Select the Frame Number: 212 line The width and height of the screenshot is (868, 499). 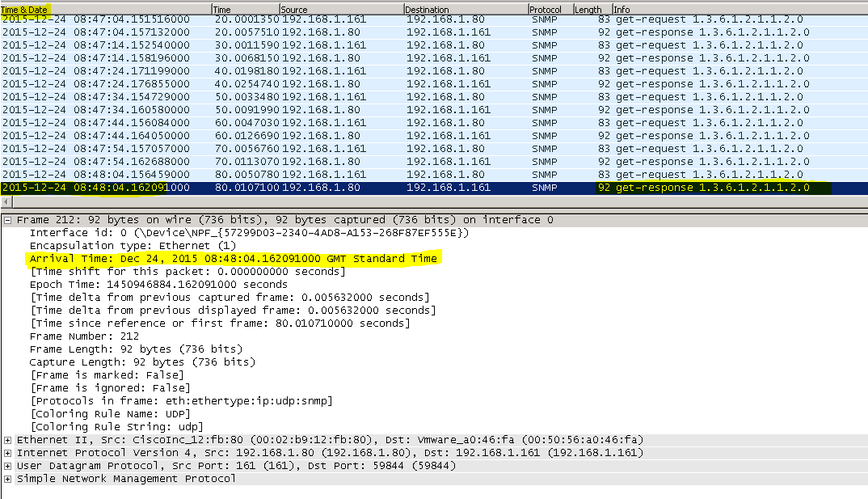coord(84,336)
